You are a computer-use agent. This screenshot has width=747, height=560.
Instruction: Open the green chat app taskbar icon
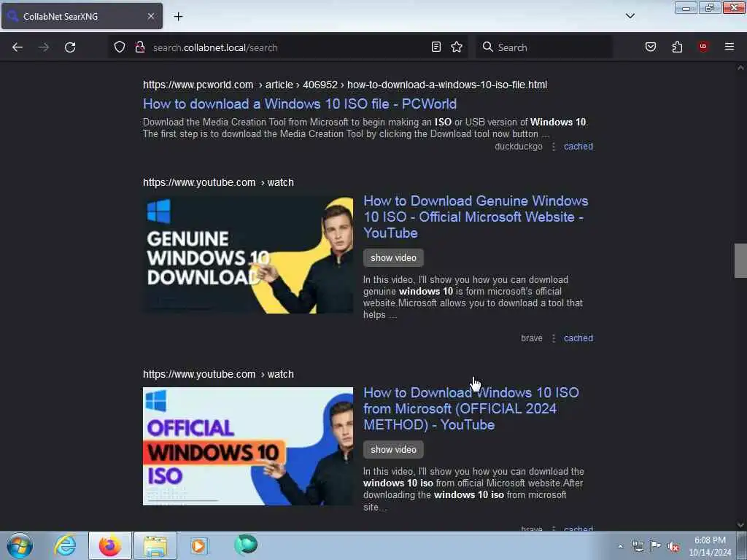pyautogui.click(x=246, y=545)
